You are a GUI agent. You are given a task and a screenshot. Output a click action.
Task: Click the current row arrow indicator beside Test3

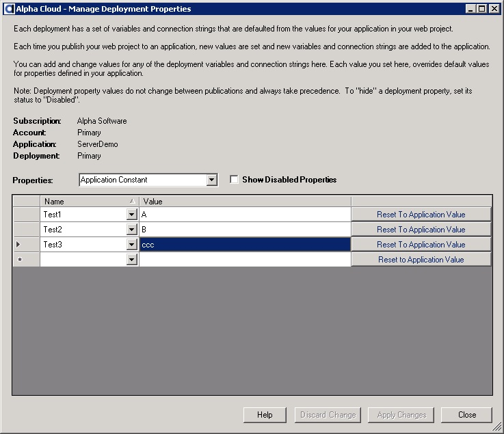(18, 245)
